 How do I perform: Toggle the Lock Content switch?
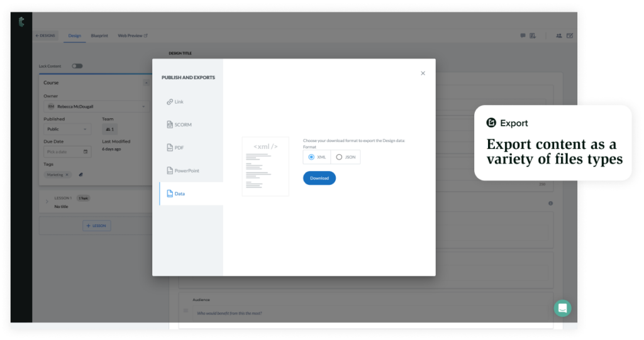point(77,66)
